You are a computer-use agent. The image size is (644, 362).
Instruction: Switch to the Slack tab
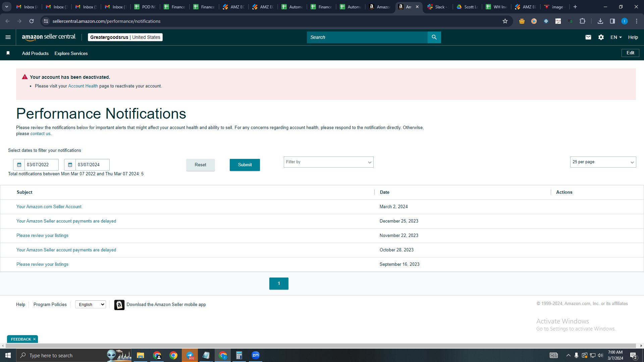pos(438,7)
